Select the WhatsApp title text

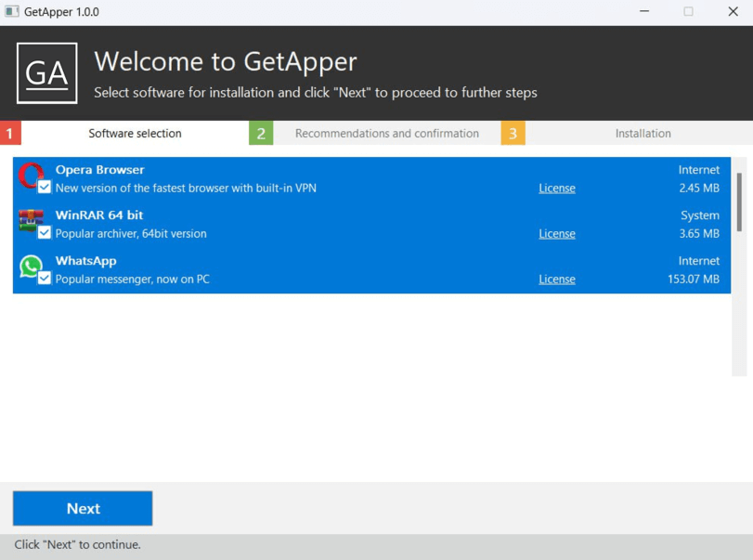click(x=86, y=261)
